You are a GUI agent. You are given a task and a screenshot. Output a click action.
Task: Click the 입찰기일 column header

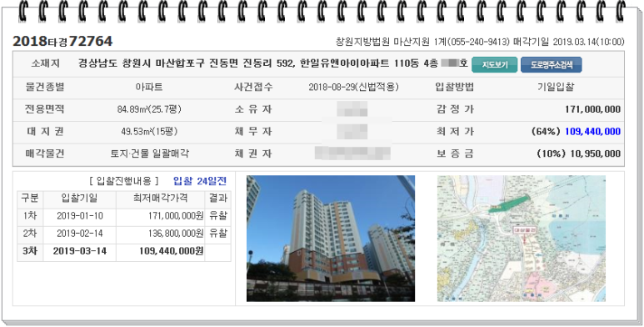coord(79,199)
